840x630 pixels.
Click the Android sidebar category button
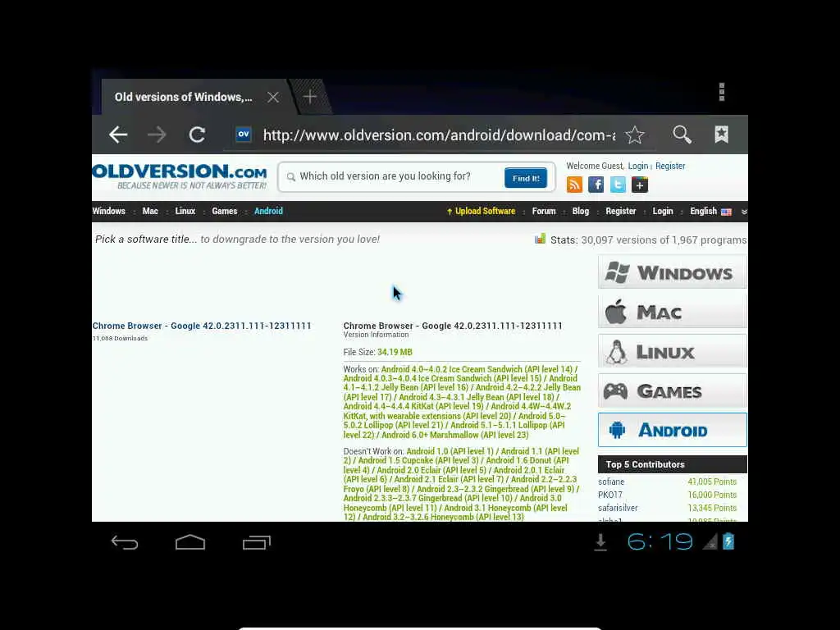pos(673,430)
